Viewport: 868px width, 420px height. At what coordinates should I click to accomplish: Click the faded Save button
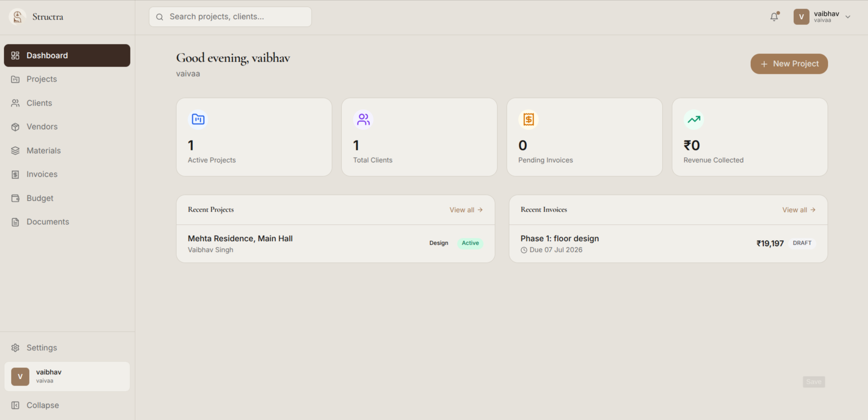coord(814,381)
